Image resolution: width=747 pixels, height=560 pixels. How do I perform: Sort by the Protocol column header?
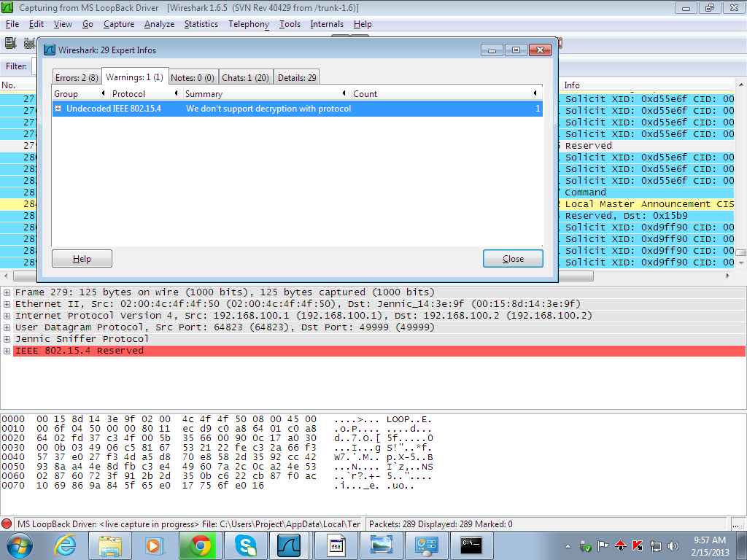click(146, 94)
